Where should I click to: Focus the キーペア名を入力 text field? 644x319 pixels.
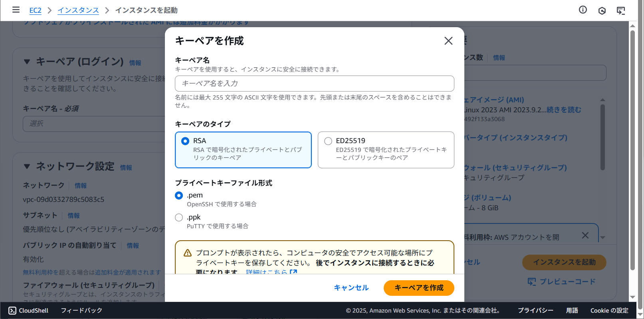pos(314,84)
